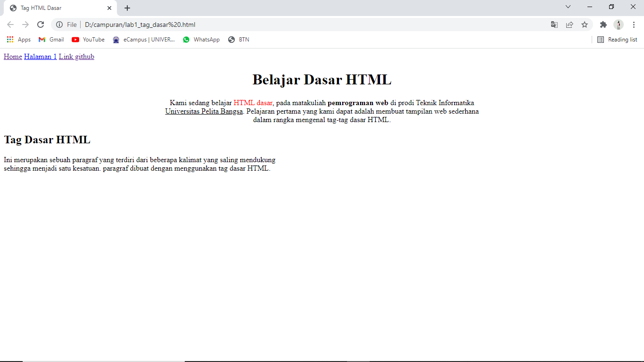Viewport: 644px width, 362px height.
Task: Follow the Halaman 1 link
Action: [x=41, y=57]
